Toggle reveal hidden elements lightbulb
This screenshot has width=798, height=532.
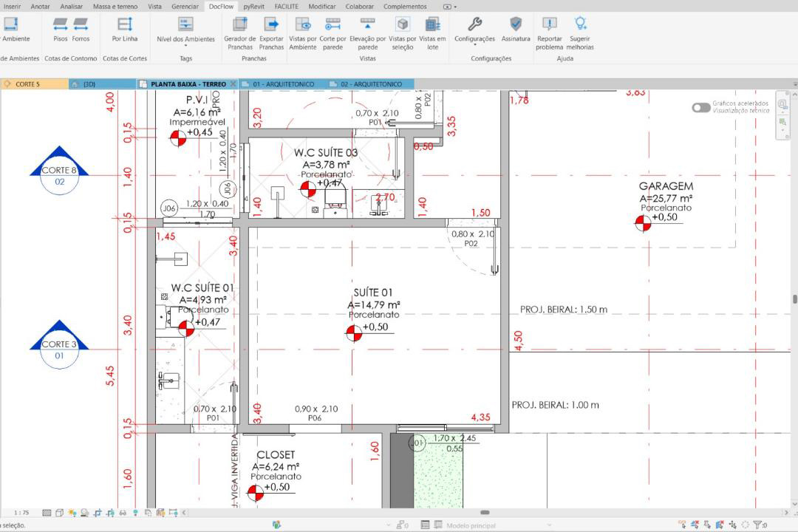coord(135,513)
